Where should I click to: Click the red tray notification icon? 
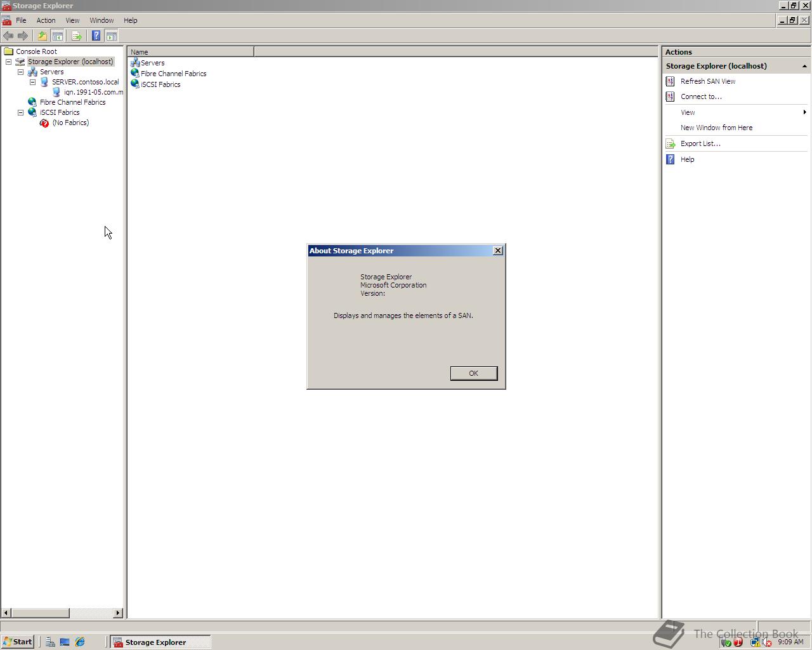(738, 642)
